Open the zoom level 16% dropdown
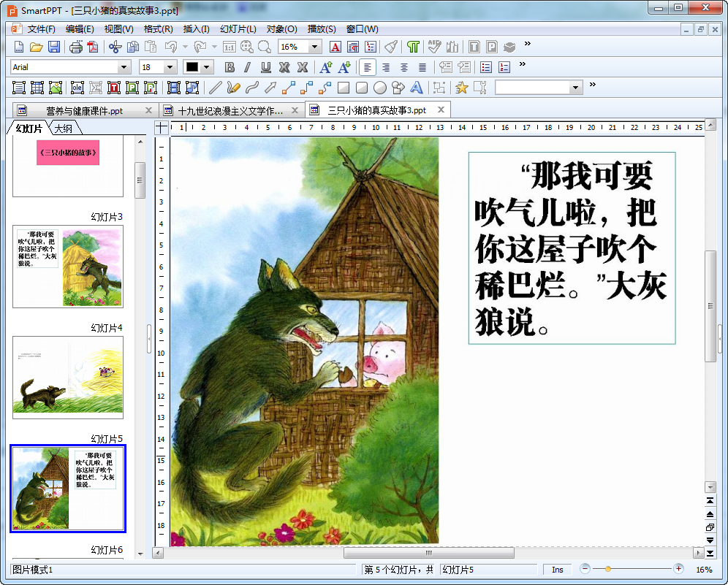 tap(315, 47)
